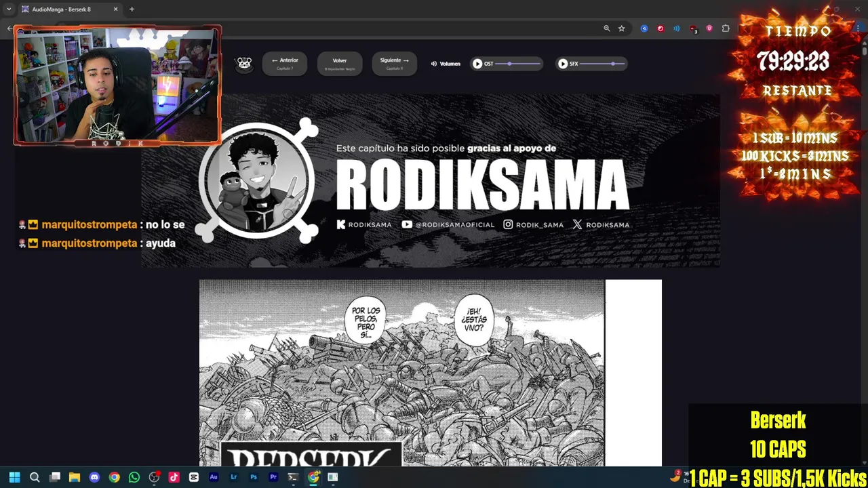Viewport: 868px width, 488px height.
Task: Open the Rodiksama Kick channel link
Action: (x=364, y=224)
